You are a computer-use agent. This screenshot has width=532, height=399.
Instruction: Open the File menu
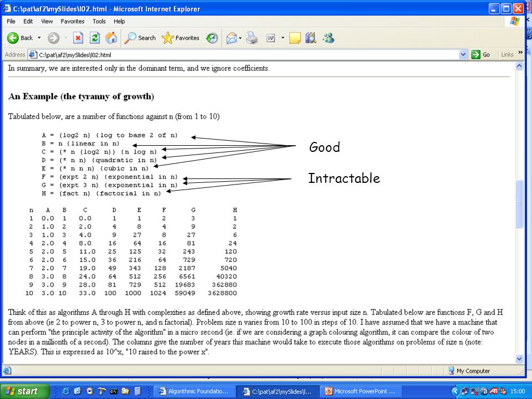(x=11, y=22)
